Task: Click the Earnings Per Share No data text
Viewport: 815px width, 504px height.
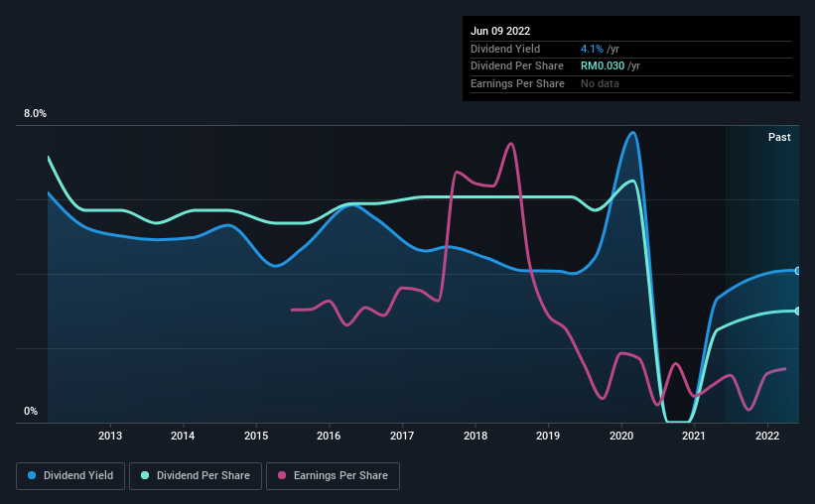Action: pyautogui.click(x=600, y=83)
